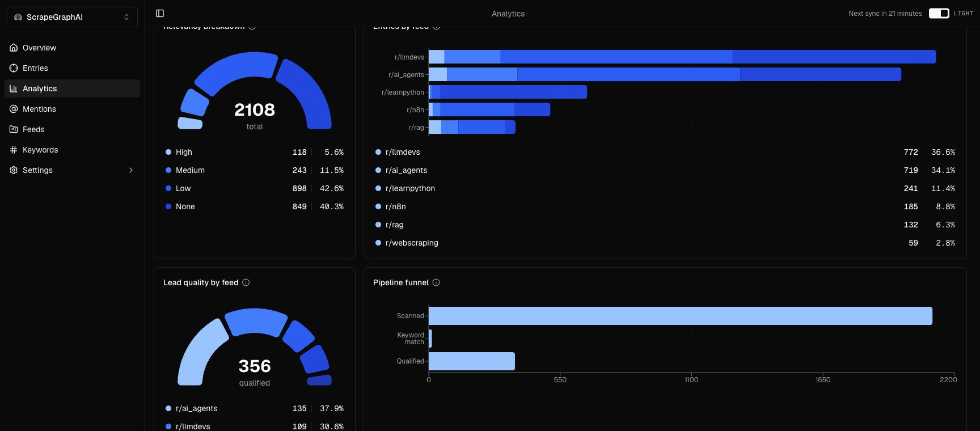Click the Entries globe icon

coord(14,68)
